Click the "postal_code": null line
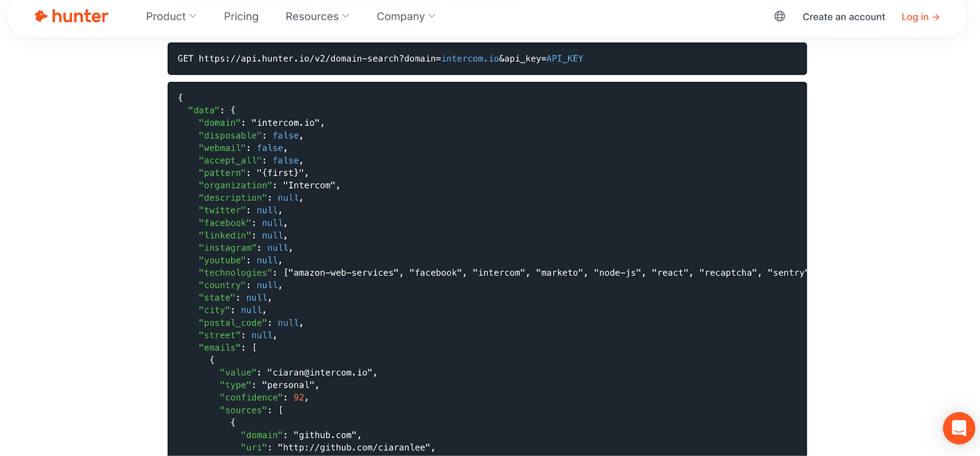 click(251, 323)
